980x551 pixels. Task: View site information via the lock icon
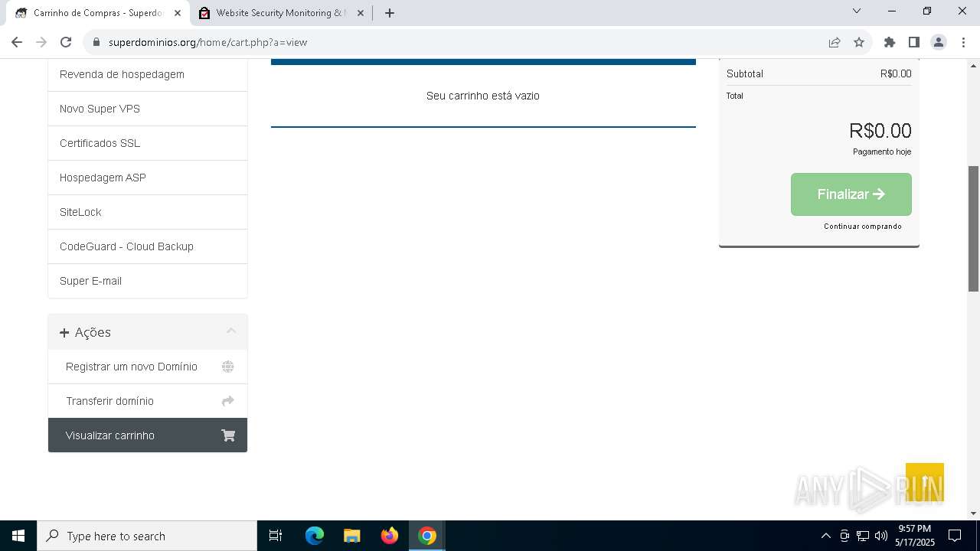pyautogui.click(x=96, y=42)
